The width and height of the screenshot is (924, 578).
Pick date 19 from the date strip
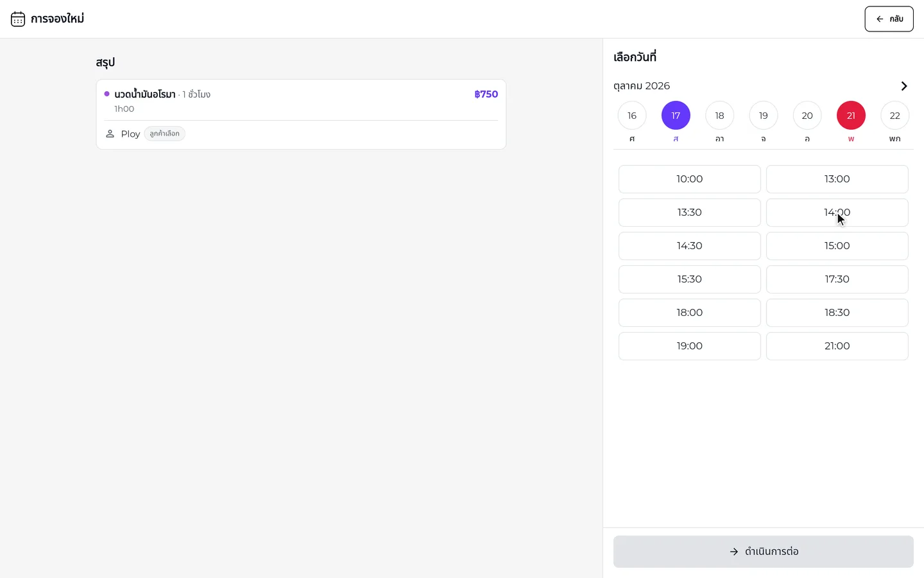click(x=764, y=116)
